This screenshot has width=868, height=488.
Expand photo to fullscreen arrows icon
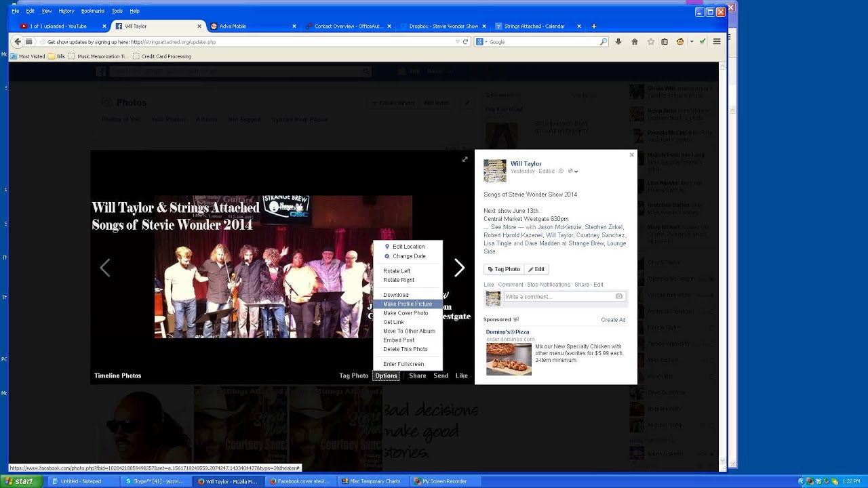click(465, 159)
